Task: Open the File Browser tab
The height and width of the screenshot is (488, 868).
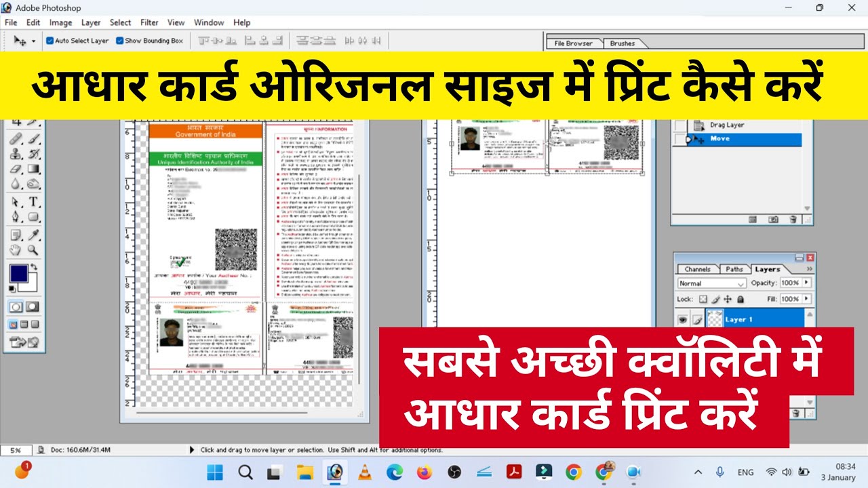Action: coord(574,43)
